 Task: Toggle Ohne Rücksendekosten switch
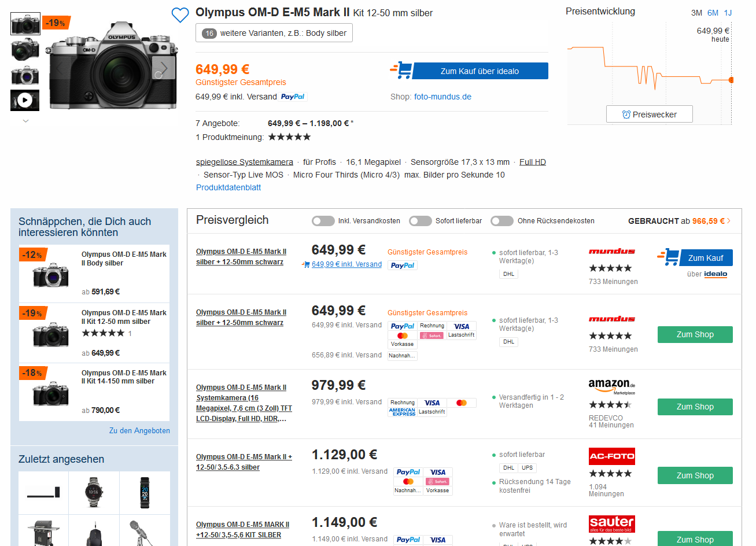coord(501,221)
